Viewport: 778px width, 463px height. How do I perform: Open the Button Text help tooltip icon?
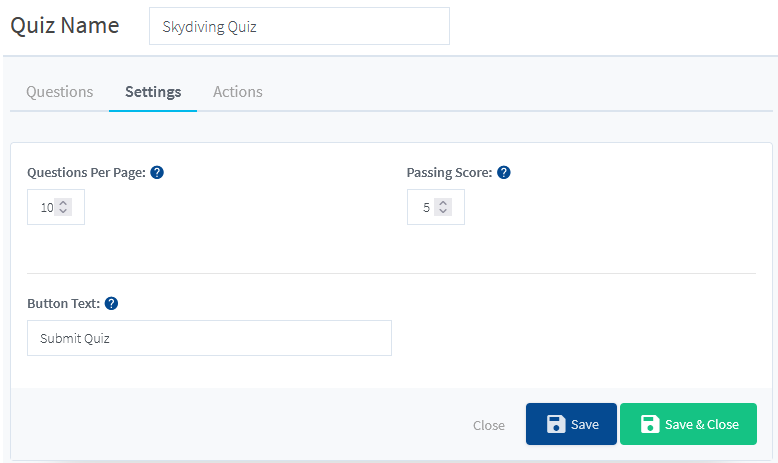click(111, 304)
